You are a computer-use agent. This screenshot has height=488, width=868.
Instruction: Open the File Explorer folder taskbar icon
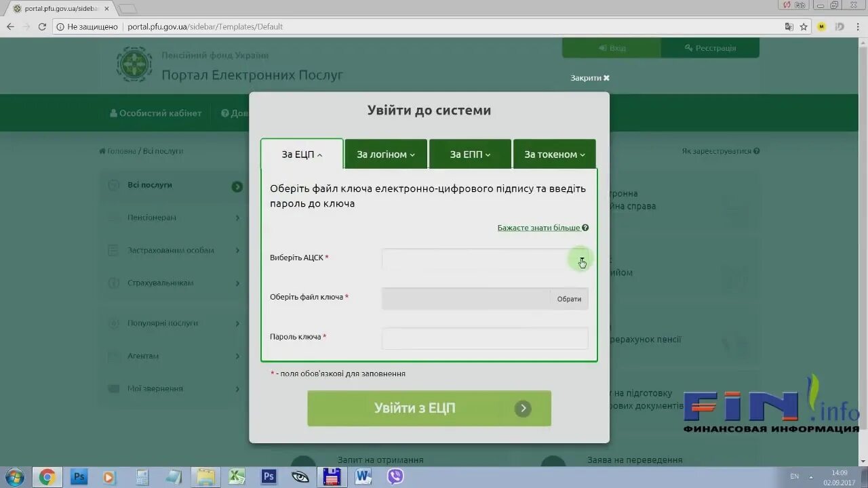(205, 477)
